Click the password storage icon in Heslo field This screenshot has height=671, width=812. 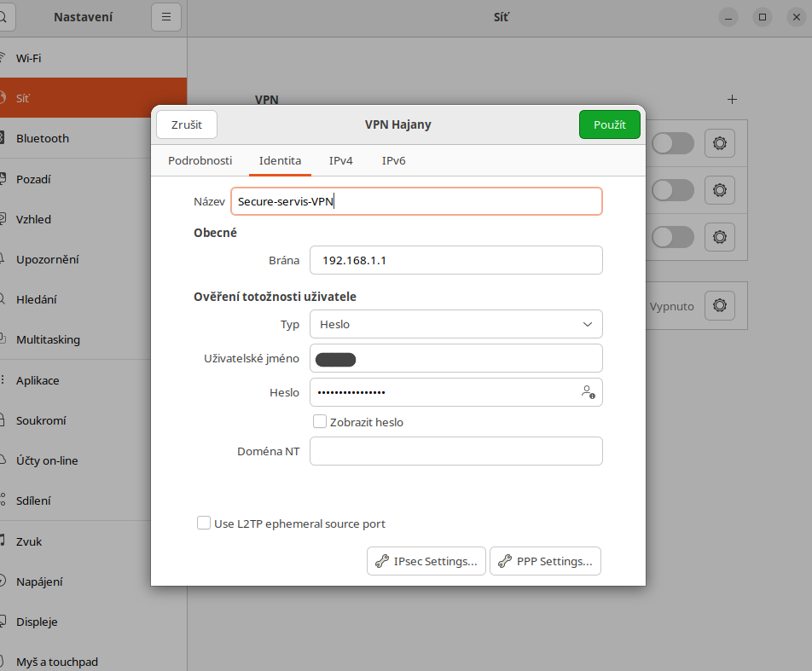tap(588, 392)
